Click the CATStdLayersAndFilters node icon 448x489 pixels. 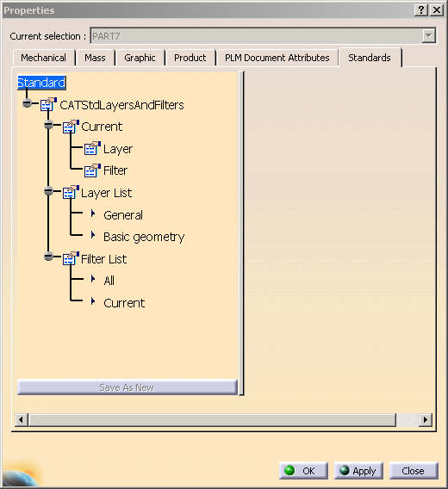(48, 104)
